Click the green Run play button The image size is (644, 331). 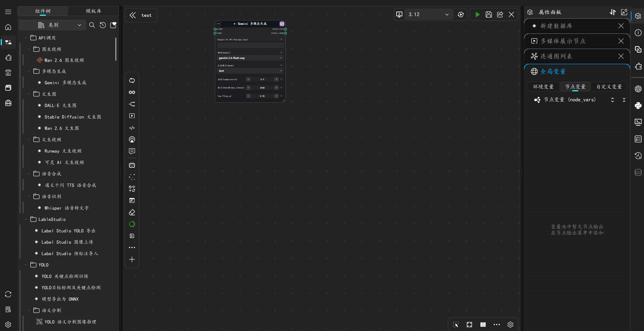(x=477, y=15)
